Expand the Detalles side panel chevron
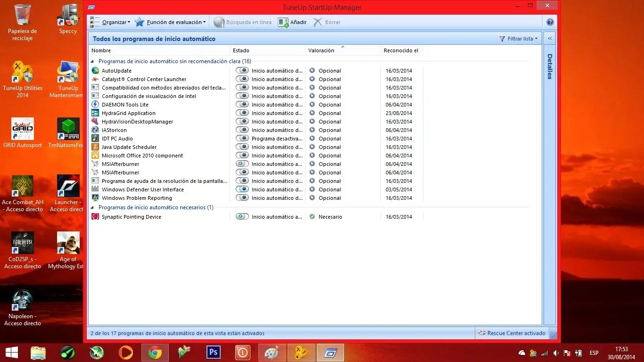Image resolution: width=644 pixels, height=362 pixels. (550, 39)
